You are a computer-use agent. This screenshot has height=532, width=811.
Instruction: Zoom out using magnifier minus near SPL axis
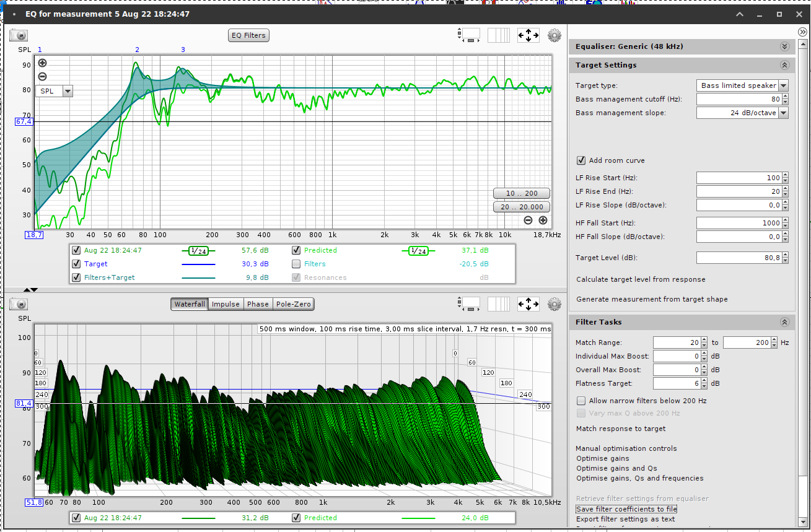42,77
